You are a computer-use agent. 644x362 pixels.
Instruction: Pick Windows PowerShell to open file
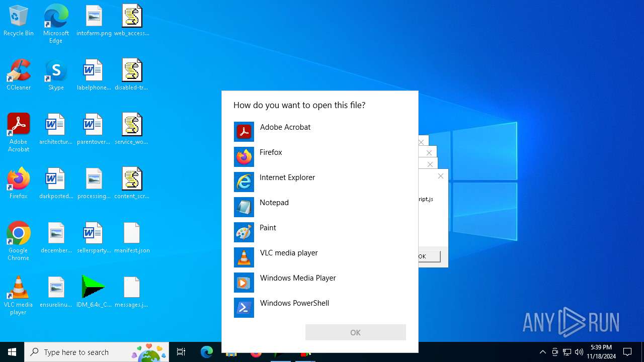tap(319, 308)
